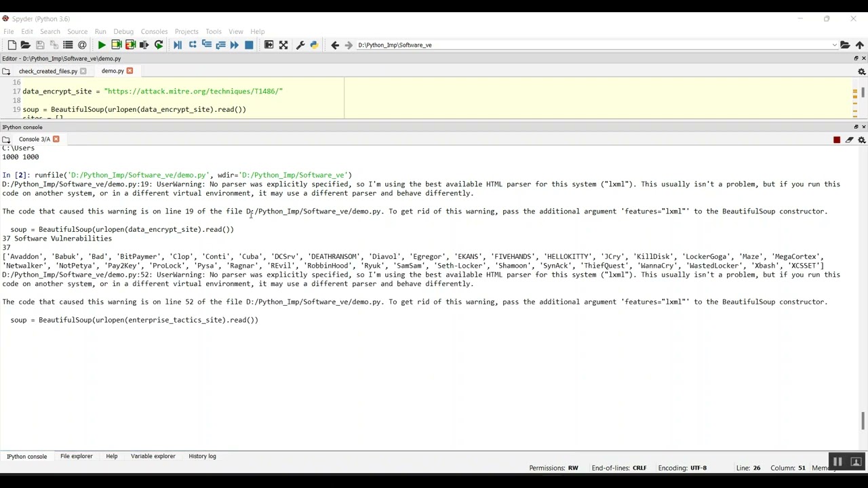Open the Tools menu
The width and height of the screenshot is (868, 488).
pyautogui.click(x=214, y=31)
